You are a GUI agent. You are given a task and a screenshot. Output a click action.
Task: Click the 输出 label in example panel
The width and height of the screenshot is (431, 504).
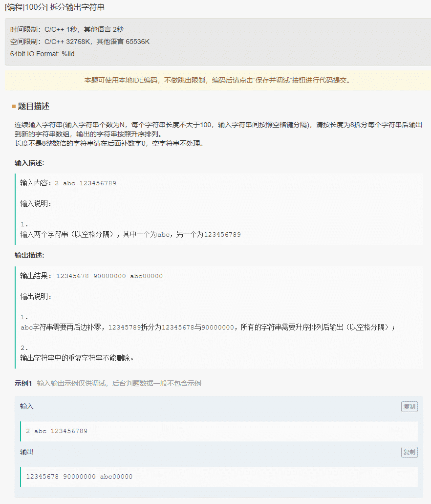pyautogui.click(x=27, y=452)
